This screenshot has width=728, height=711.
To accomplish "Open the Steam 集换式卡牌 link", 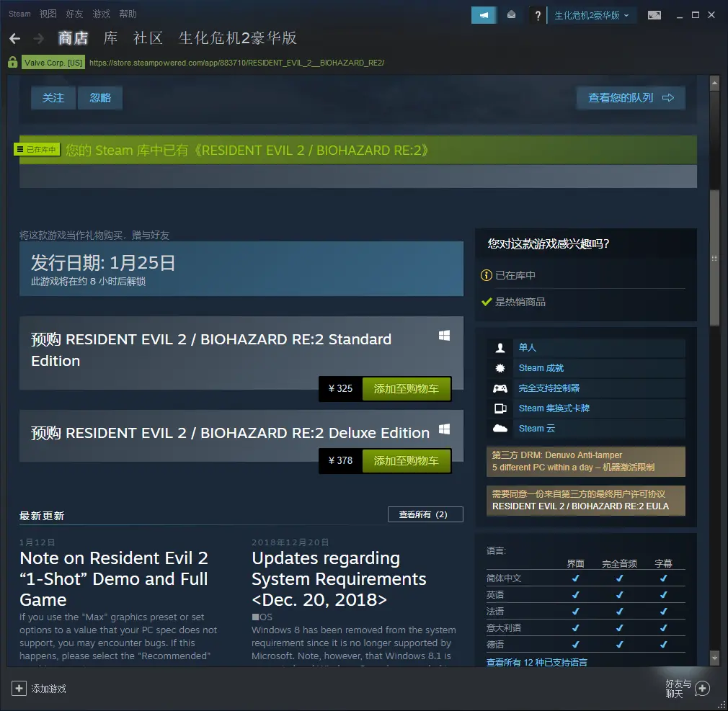I will click(554, 408).
